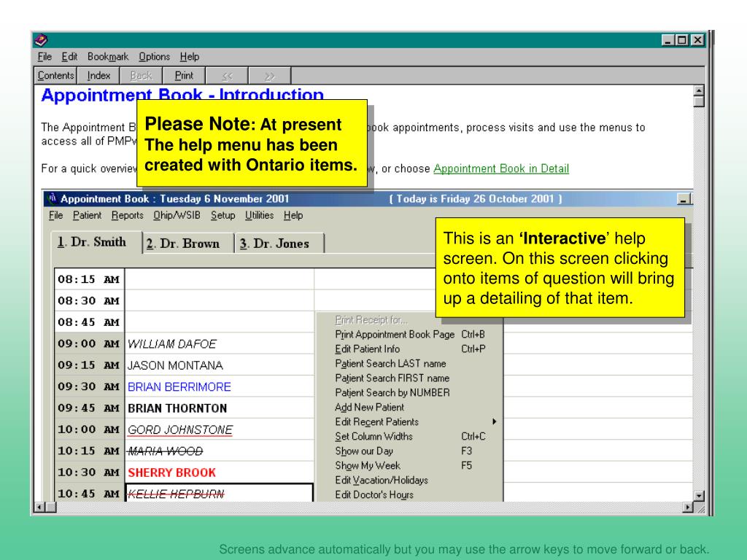Select Edit Vacation/Holidays menu item
This screenshot has height=560, width=747.
tap(410, 480)
